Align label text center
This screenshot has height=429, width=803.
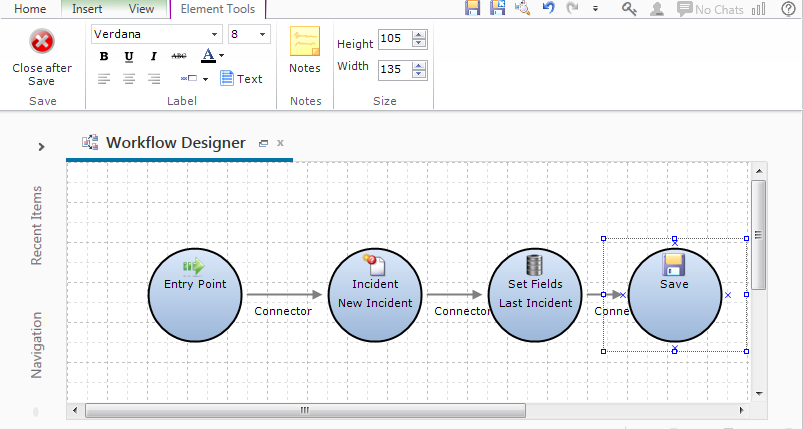pos(129,79)
